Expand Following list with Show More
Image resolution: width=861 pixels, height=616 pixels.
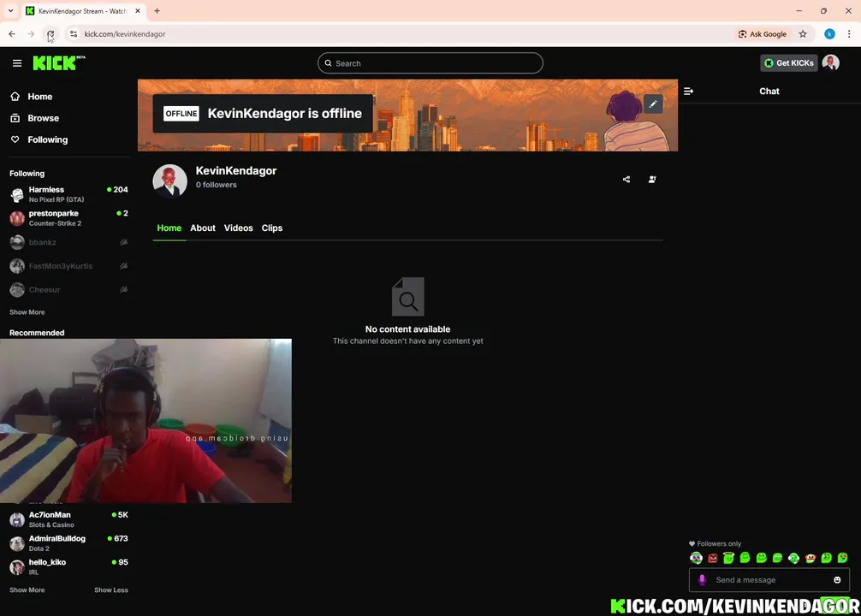pyautogui.click(x=27, y=311)
